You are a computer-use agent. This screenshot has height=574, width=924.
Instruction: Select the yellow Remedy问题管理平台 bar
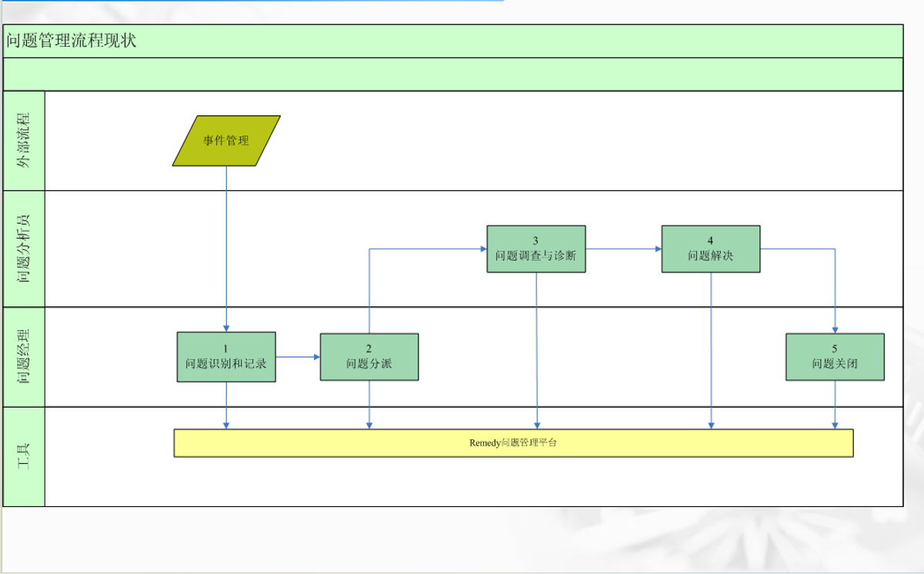pos(513,443)
